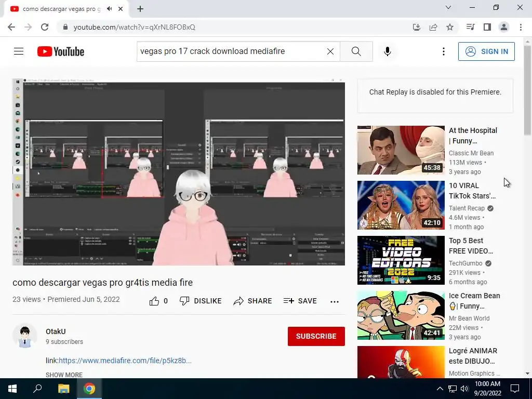Reload the current page
Screen dimensions: 532x399
coord(45,27)
